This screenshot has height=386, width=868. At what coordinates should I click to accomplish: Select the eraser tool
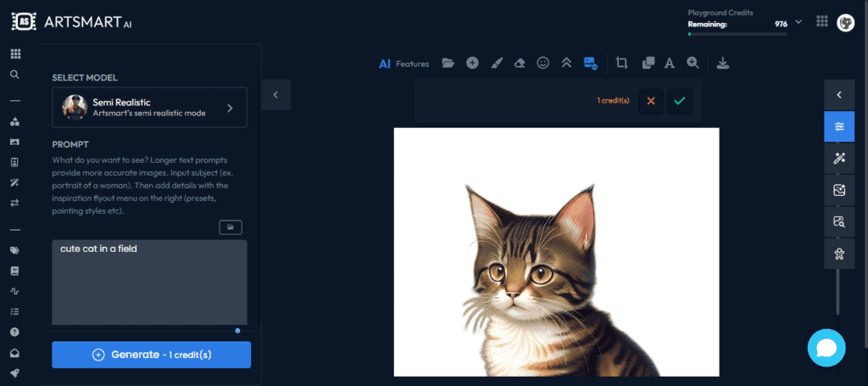(x=520, y=63)
